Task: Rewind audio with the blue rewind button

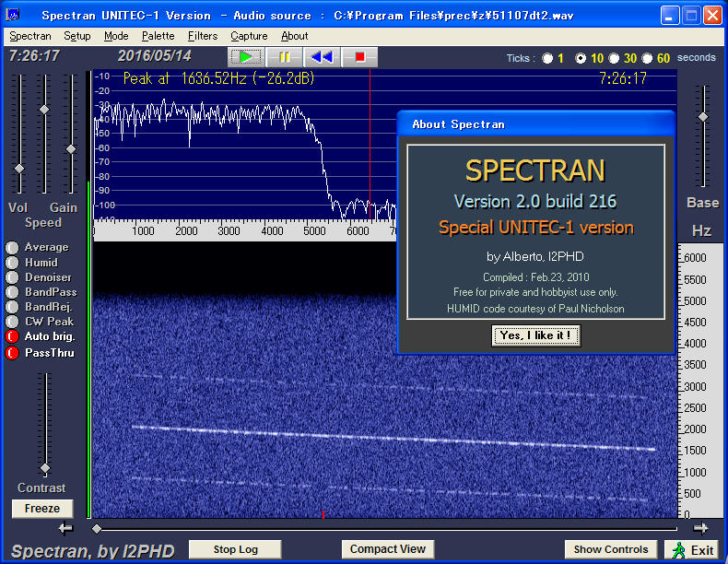Action: [322, 57]
